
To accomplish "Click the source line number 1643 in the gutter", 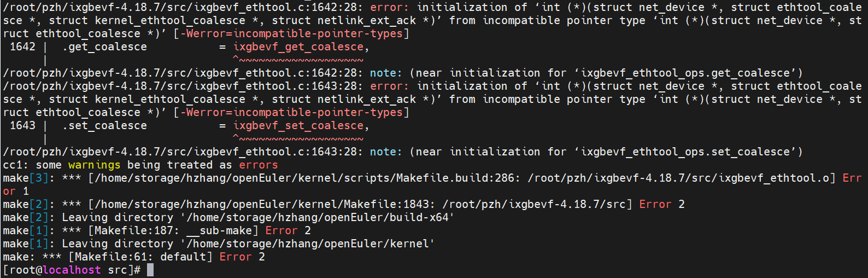I will 22,125.
